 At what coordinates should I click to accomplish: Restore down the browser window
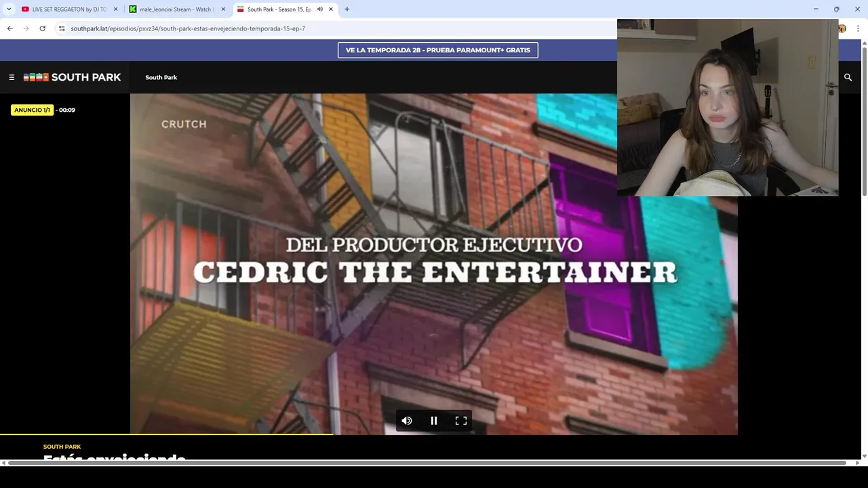click(837, 9)
